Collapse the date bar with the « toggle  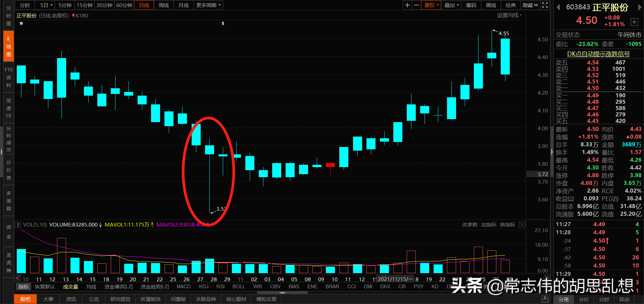click(x=17, y=278)
